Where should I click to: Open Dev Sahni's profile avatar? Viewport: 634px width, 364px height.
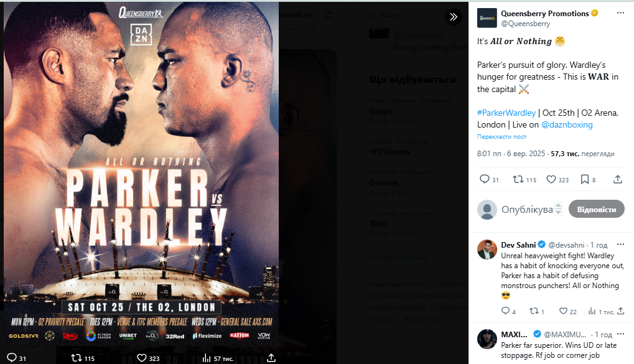487,249
